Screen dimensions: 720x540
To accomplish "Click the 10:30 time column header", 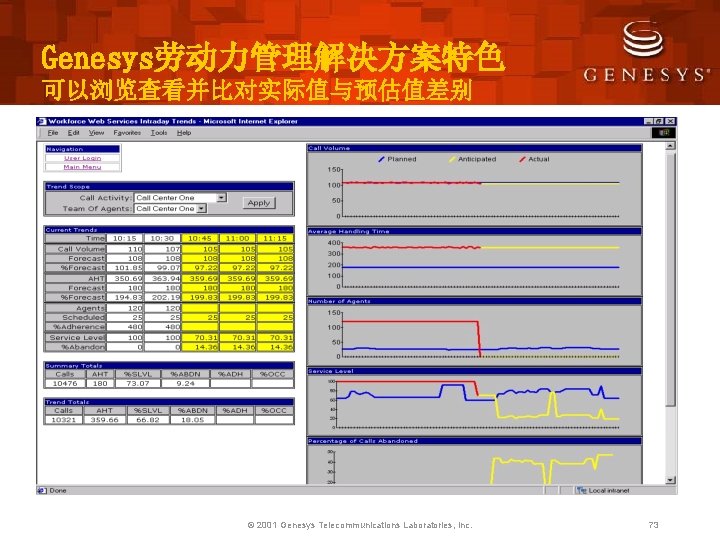I will coord(162,238).
